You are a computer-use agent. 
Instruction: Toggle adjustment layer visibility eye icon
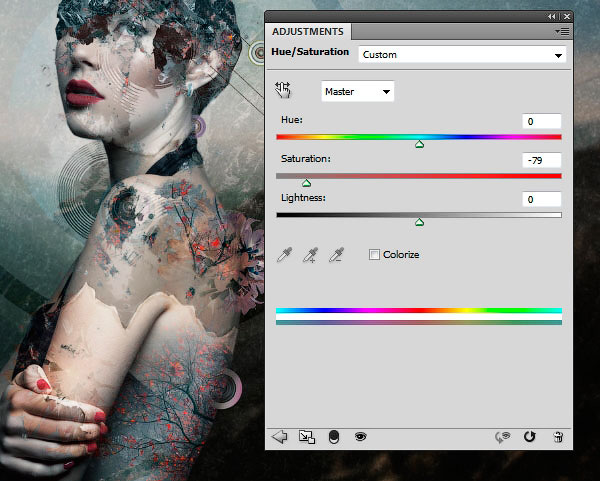[x=360, y=436]
